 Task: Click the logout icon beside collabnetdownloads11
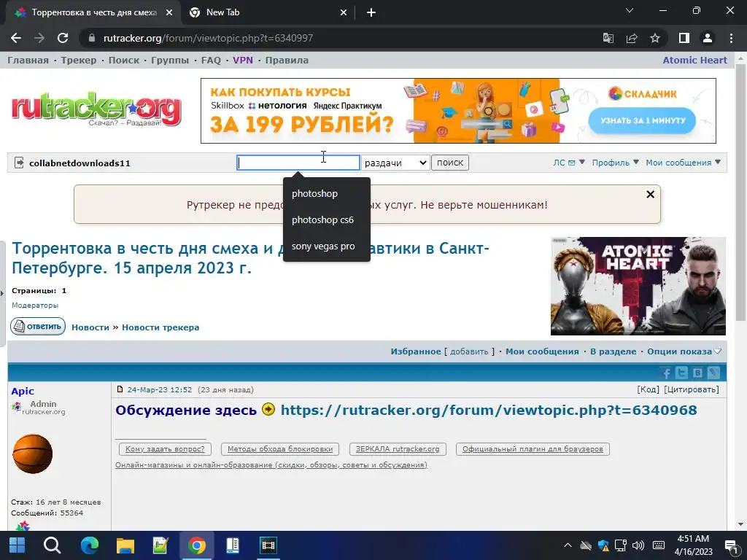click(x=19, y=163)
